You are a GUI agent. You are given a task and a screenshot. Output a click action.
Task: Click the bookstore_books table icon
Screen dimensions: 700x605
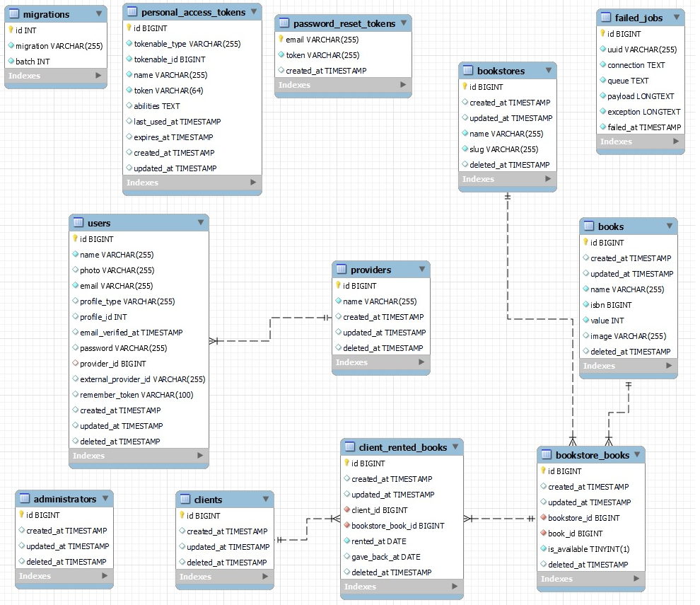pyautogui.click(x=547, y=454)
